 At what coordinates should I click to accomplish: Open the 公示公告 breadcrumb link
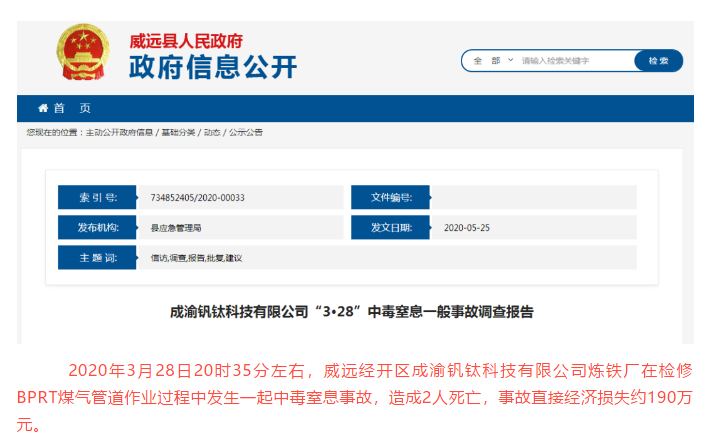(246, 132)
